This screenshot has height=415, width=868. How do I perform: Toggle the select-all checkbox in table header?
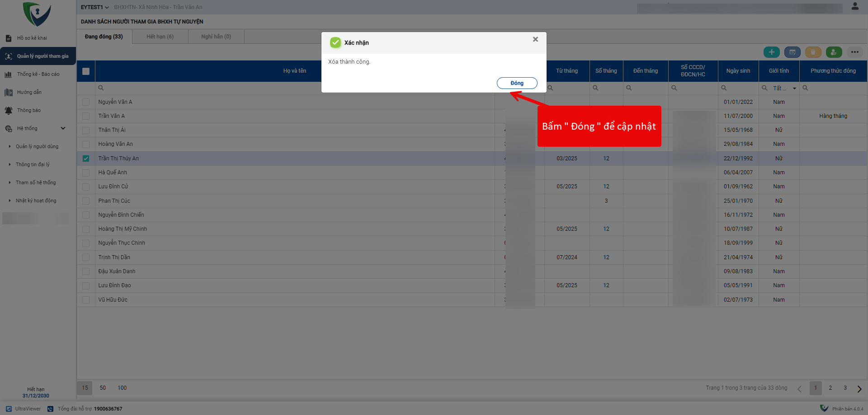tap(86, 71)
